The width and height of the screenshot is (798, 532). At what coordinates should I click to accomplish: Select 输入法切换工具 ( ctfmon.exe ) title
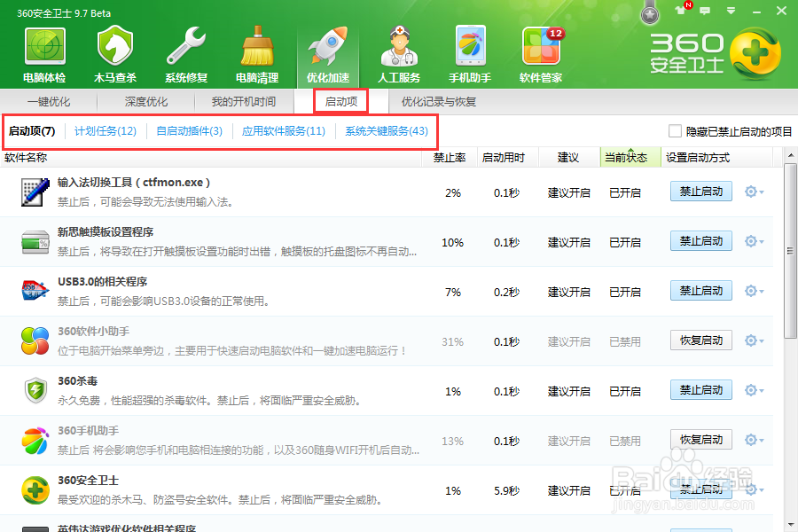134,183
